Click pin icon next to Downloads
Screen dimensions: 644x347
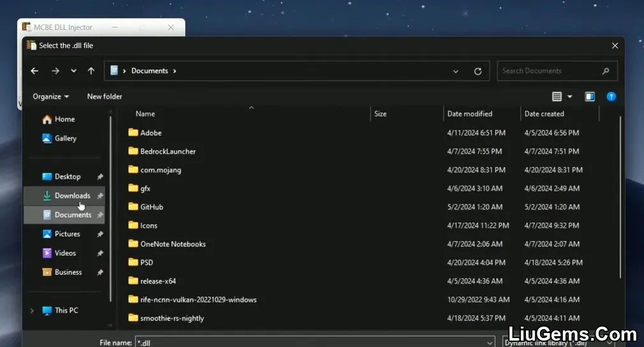click(100, 196)
